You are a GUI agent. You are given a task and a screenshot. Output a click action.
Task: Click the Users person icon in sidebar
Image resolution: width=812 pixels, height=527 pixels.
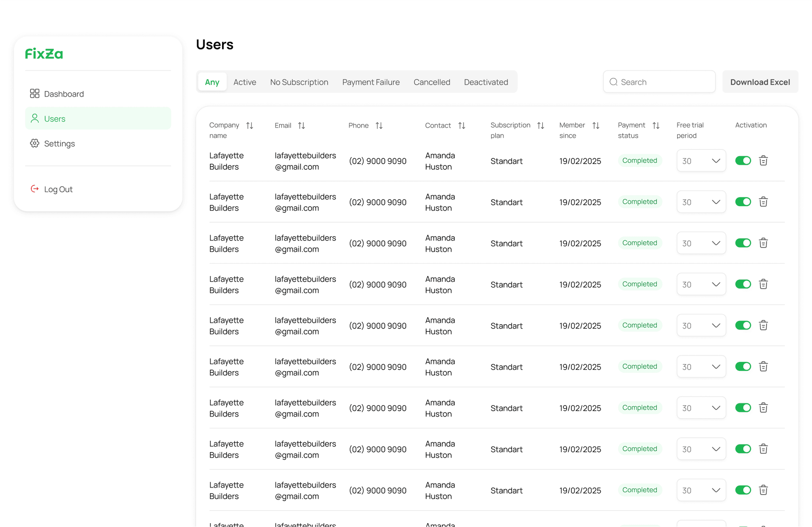click(35, 119)
